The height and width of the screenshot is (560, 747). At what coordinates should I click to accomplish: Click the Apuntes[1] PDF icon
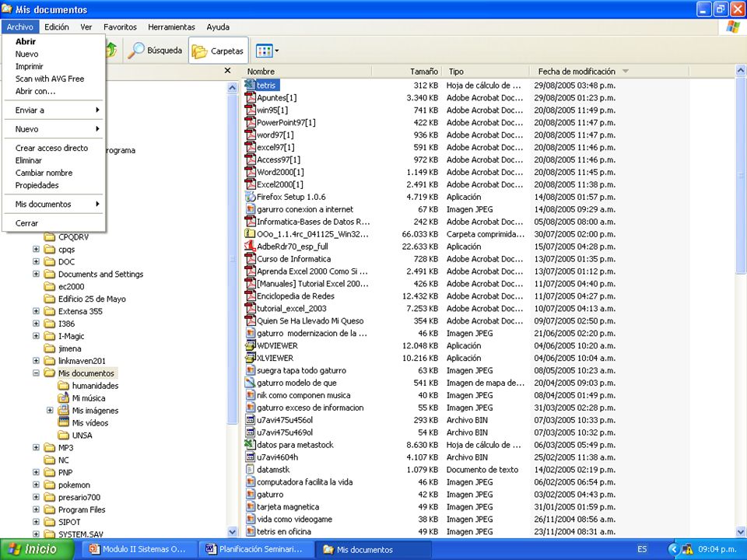pos(250,98)
